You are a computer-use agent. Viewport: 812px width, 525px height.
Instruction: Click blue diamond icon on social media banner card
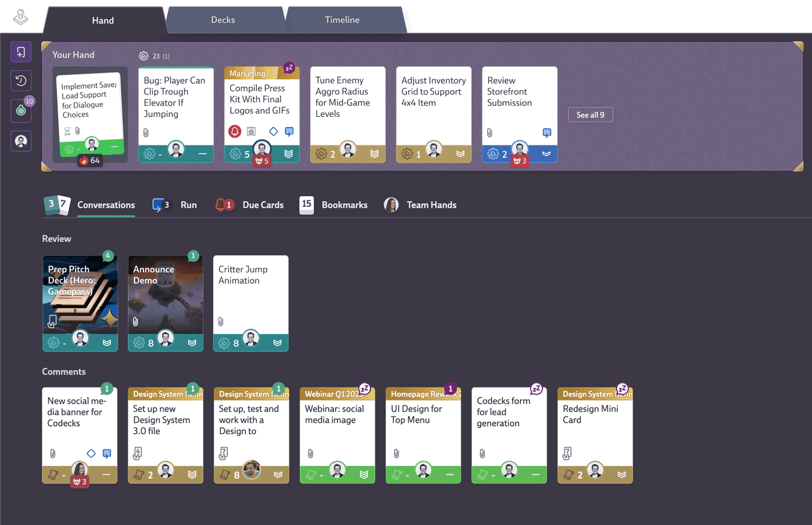pos(91,453)
